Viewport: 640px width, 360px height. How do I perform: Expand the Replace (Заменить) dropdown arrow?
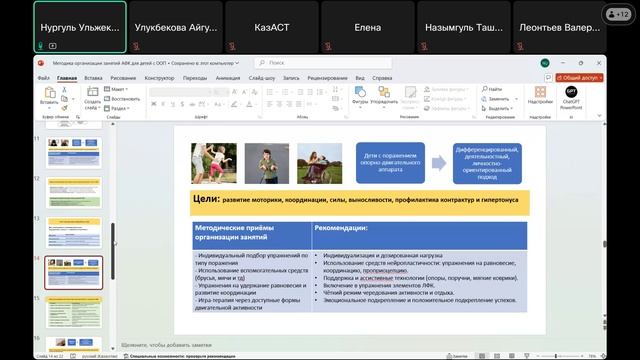(516, 99)
